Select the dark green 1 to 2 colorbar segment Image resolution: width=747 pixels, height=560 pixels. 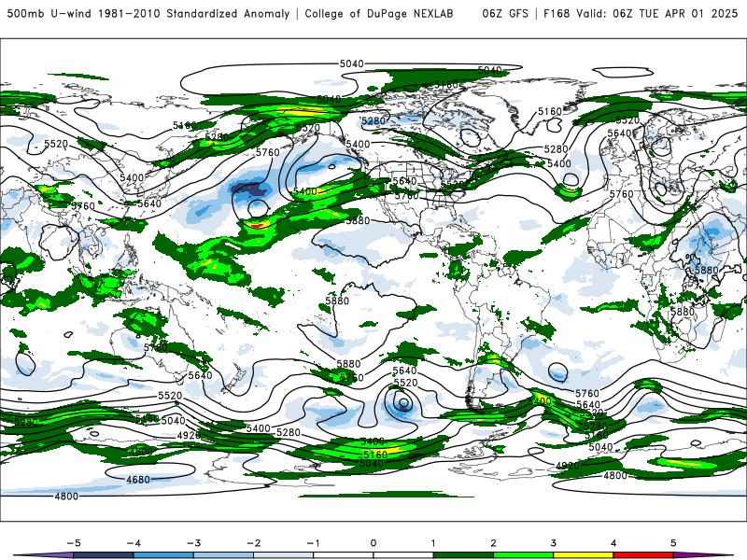[x=463, y=555]
